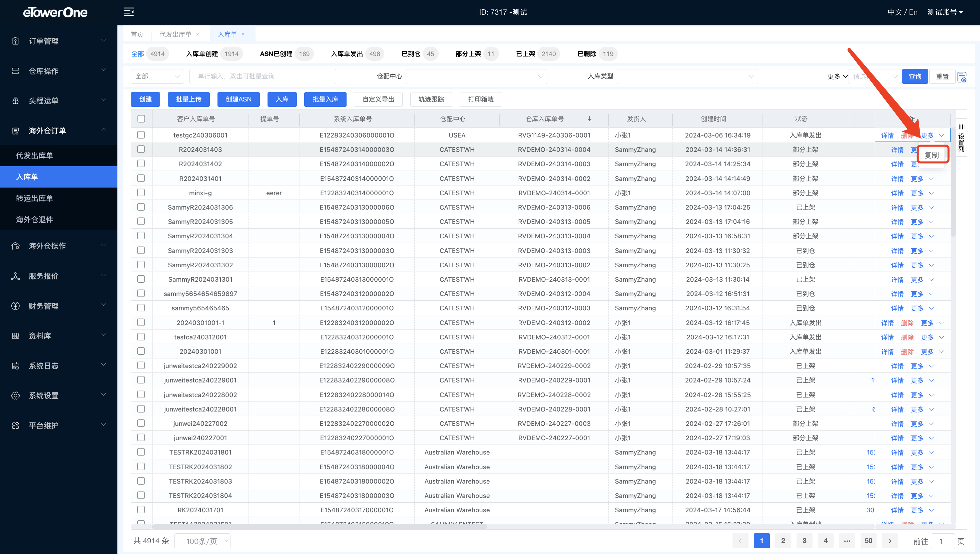Viewport: 980px width, 554px height.
Task: Click the 查询 search button
Action: (915, 76)
